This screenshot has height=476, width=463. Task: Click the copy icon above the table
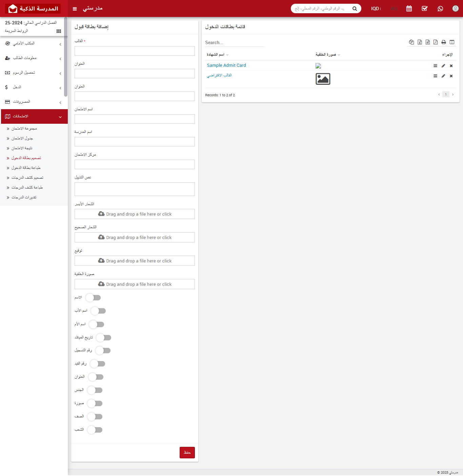tap(411, 42)
